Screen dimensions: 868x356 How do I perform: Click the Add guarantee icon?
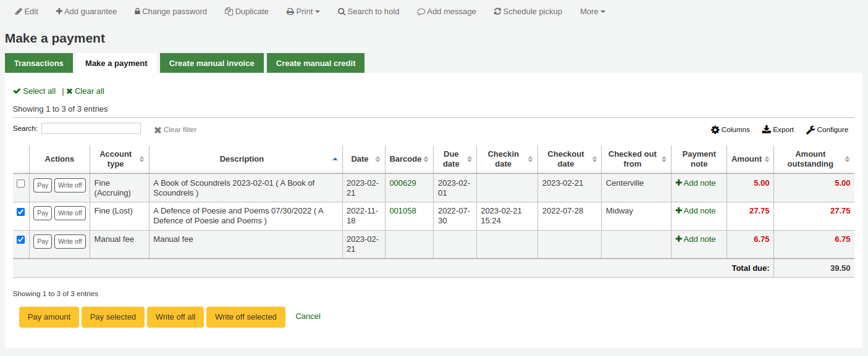[59, 11]
